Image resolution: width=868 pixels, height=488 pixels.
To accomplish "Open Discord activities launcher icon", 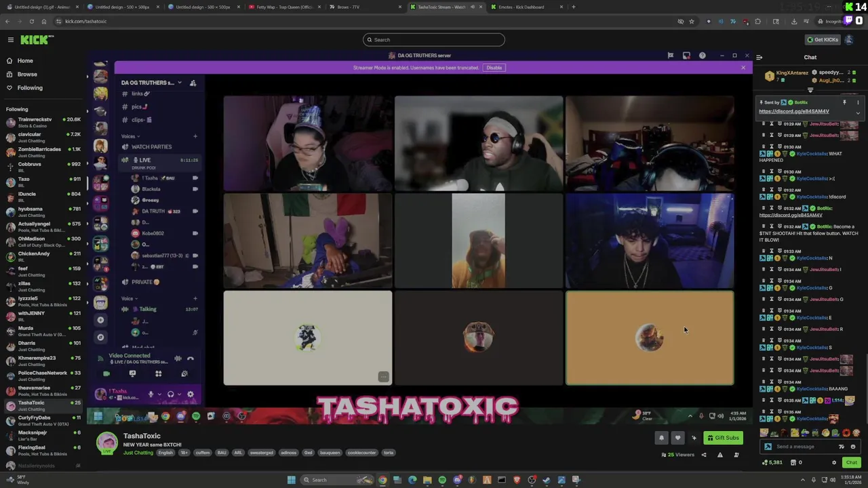I will [158, 373].
